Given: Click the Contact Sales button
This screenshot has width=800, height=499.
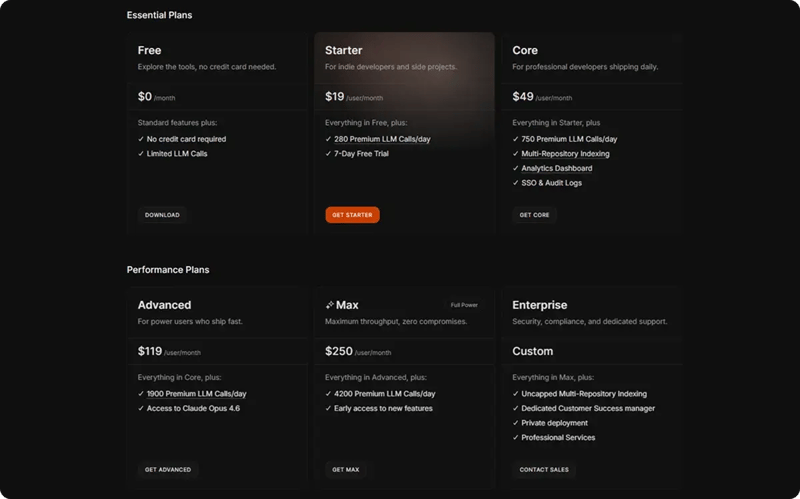Looking at the screenshot, I should click(x=544, y=469).
